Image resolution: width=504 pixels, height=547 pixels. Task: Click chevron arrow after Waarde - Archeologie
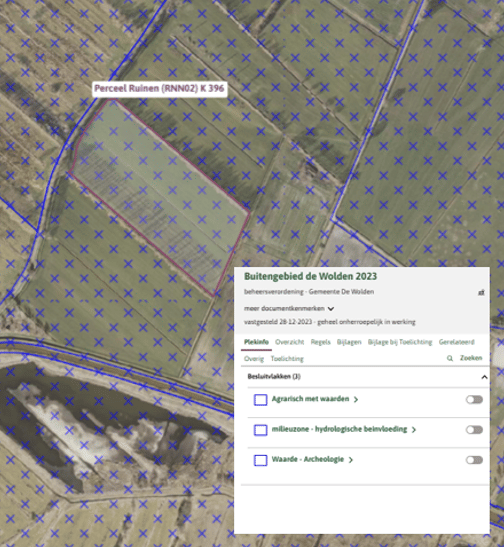pyautogui.click(x=351, y=460)
